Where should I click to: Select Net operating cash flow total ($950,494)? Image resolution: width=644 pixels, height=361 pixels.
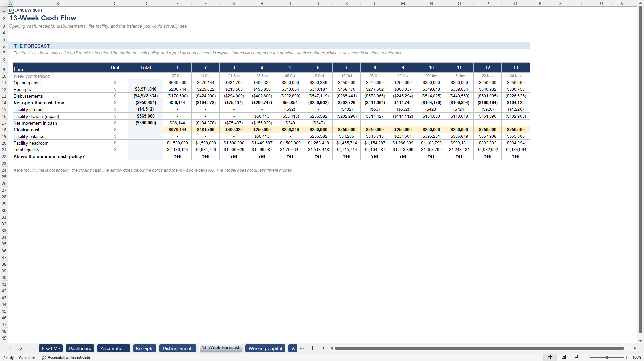coord(146,103)
